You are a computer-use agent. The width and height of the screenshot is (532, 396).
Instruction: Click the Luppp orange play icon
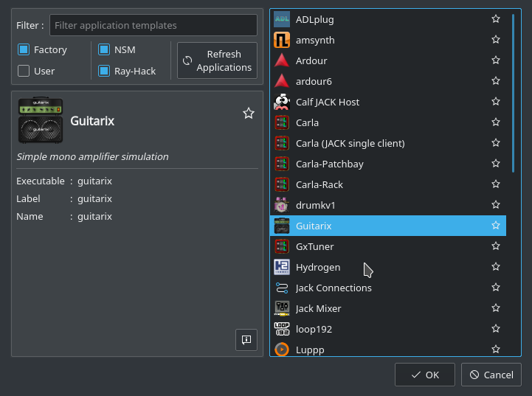pyautogui.click(x=282, y=350)
